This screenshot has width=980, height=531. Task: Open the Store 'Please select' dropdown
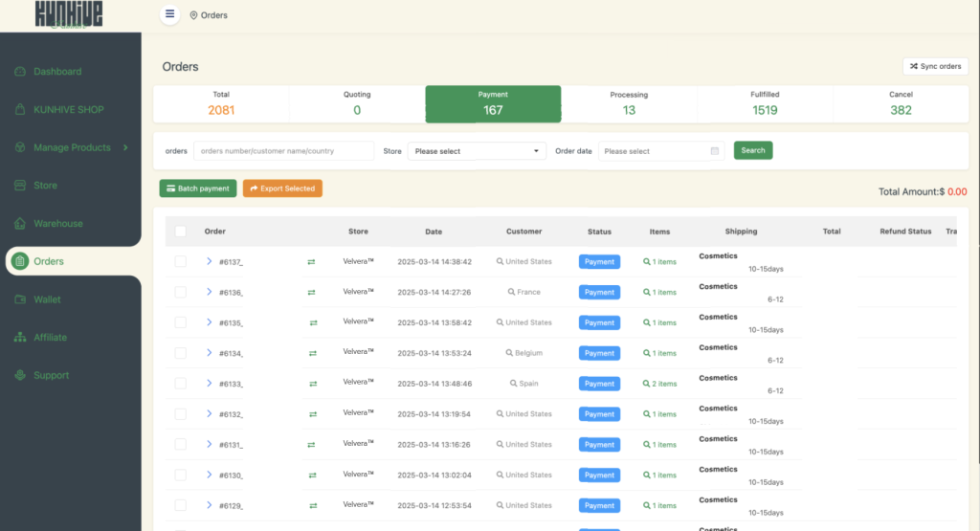[477, 151]
